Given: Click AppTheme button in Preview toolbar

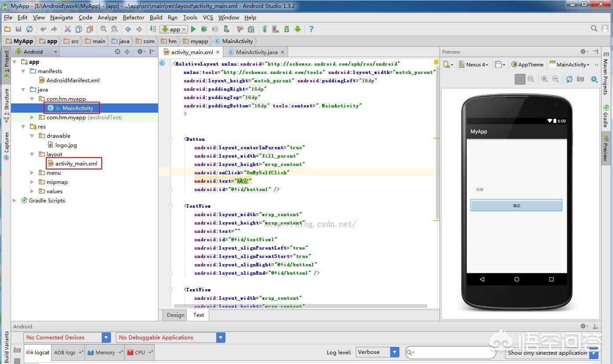Looking at the screenshot, I should point(527,64).
